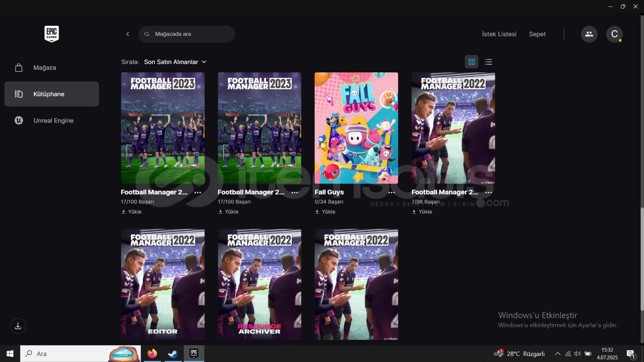Click the Epic Games logo
Viewport: 644px width, 362px height.
click(52, 34)
